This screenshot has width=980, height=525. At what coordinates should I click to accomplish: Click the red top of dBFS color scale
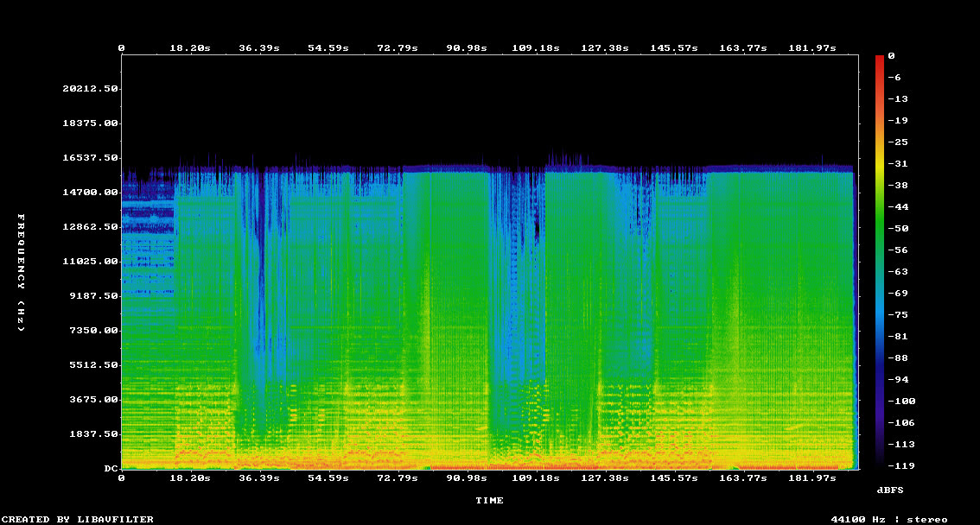[880, 60]
